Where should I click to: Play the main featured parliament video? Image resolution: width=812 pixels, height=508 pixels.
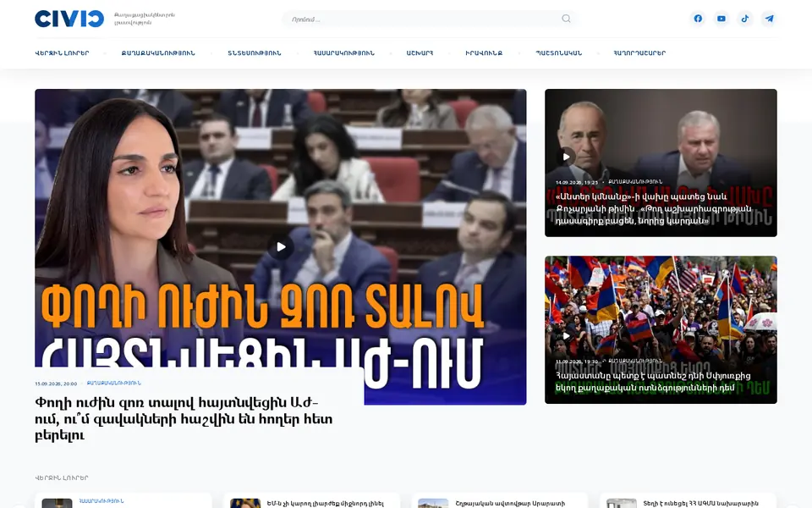tap(281, 246)
